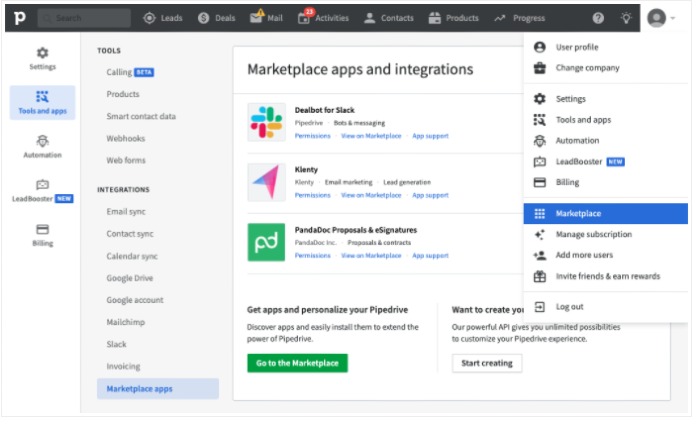Click LeadBooster chatbot icon in dropdown

[x=539, y=162]
